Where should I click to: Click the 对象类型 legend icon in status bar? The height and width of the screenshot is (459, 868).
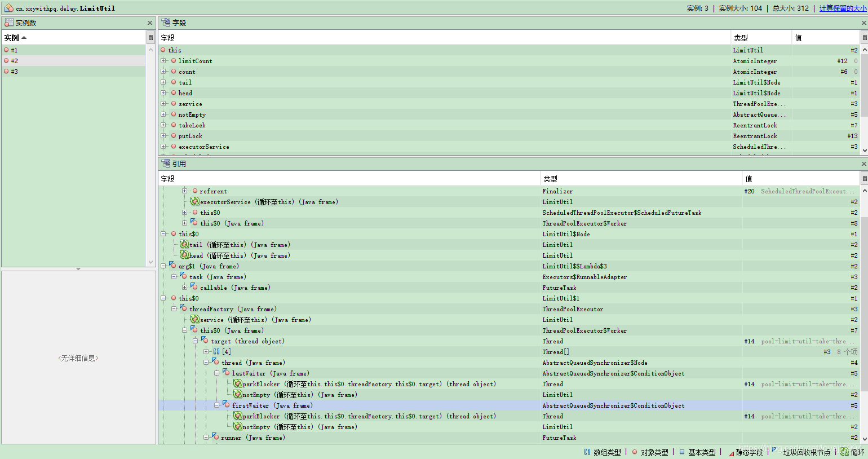[x=635, y=452]
